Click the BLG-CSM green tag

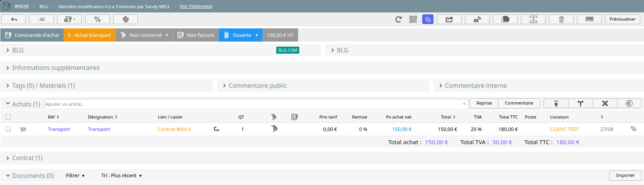click(288, 50)
